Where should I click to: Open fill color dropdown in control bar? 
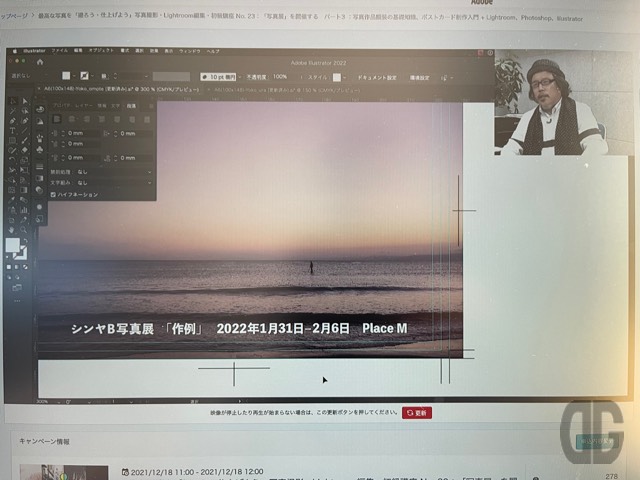click(75, 76)
